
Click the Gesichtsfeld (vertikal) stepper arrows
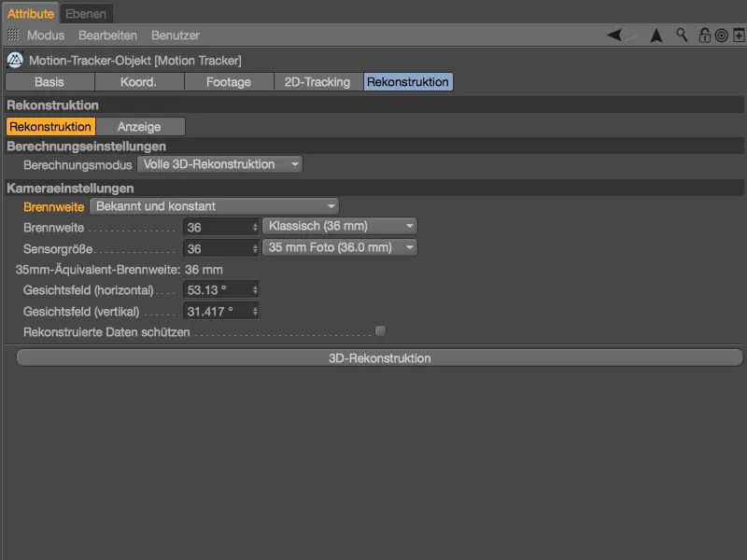tap(255, 312)
